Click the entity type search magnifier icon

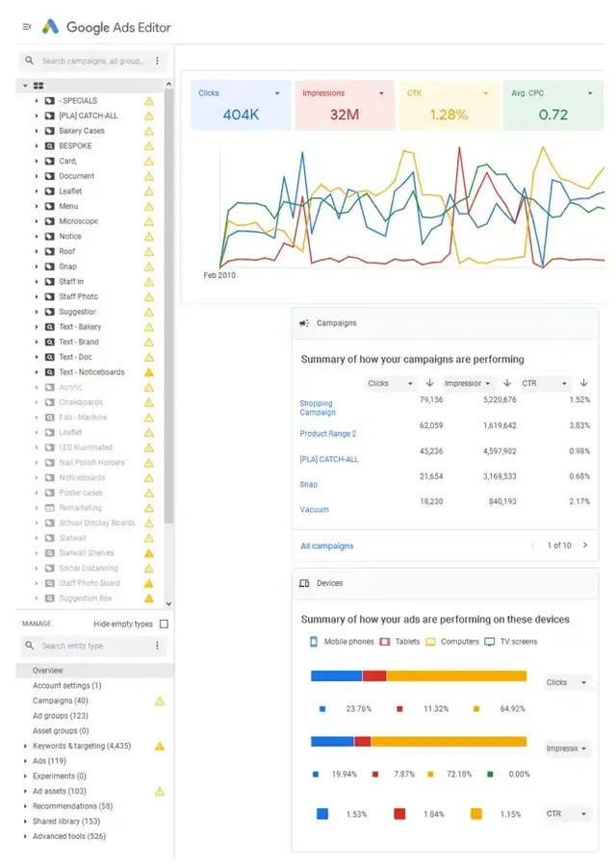coord(29,646)
